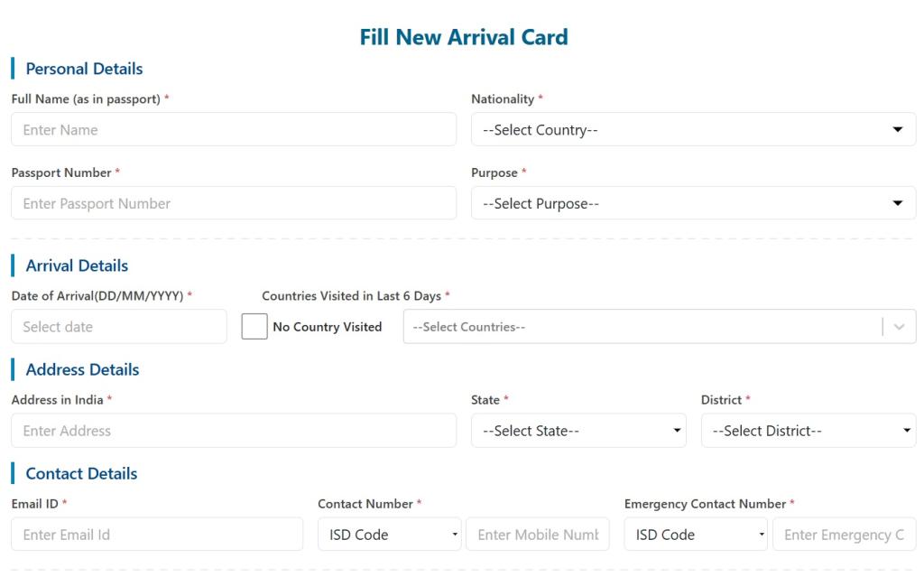924x577 pixels.
Task: Focus the Email ID input field
Action: (157, 535)
